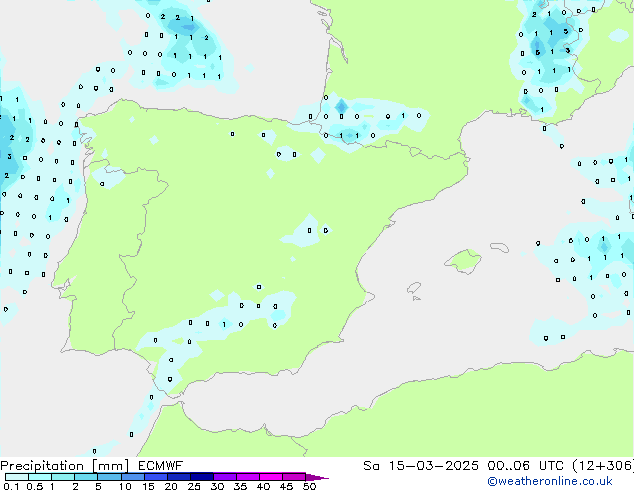This screenshot has height=490, width=634.
Task: Click the legend overflow arrow past 50
Action: (x=317, y=477)
